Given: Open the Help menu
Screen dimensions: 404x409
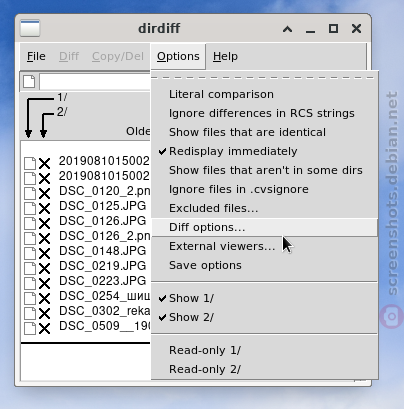Looking at the screenshot, I should [225, 56].
